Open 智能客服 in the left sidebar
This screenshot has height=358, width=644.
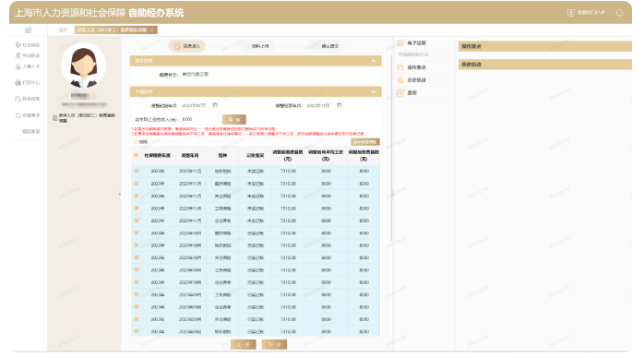30,131
